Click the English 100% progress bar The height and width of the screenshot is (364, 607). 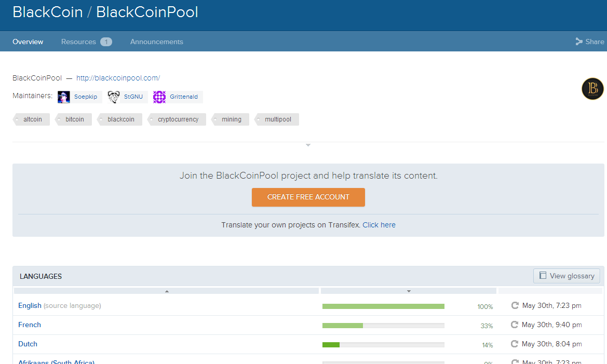pos(383,306)
